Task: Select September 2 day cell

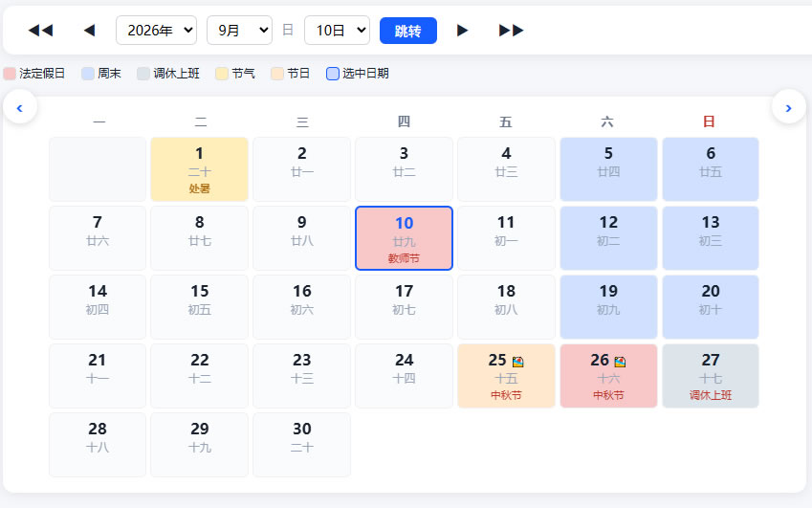Action: tap(302, 169)
